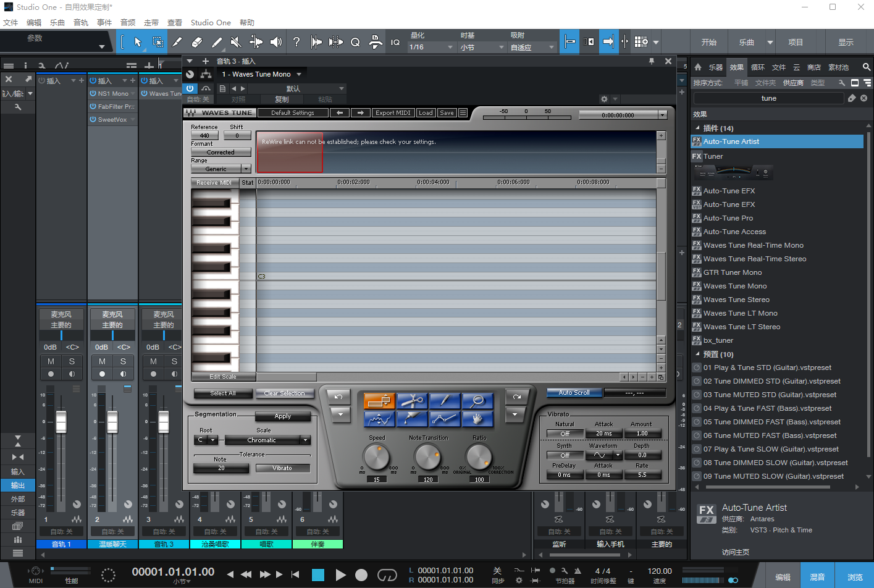
Task: Open the Studio One menu
Action: [211, 22]
